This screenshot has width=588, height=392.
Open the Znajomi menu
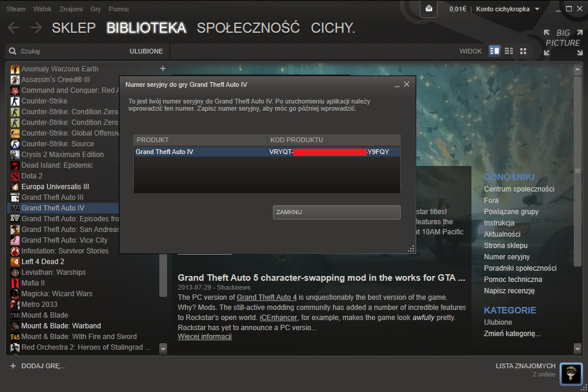point(71,9)
